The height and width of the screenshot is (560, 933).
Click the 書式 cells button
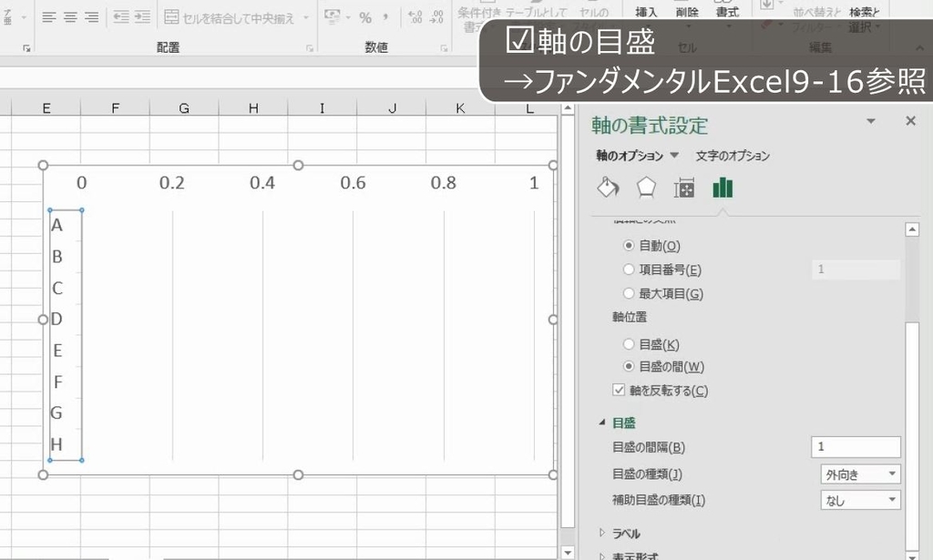tap(727, 15)
